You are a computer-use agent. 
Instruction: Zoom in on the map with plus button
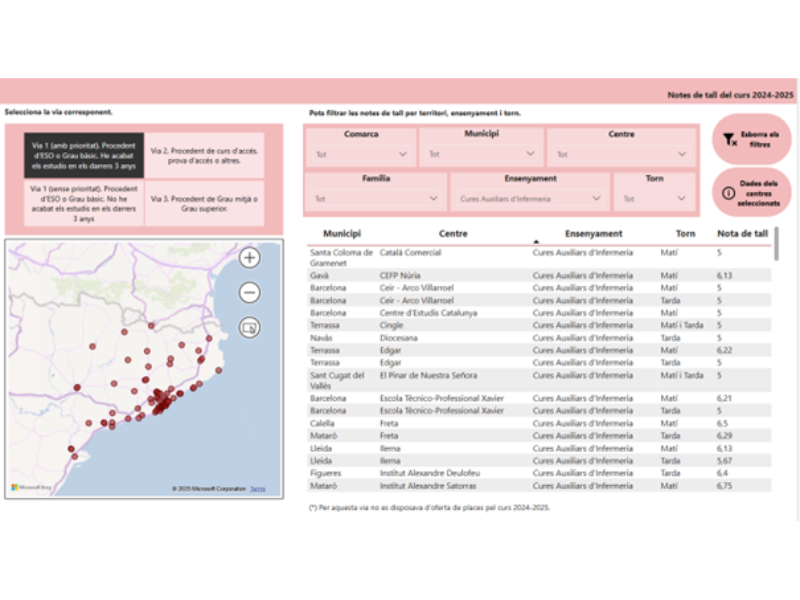[x=250, y=258]
